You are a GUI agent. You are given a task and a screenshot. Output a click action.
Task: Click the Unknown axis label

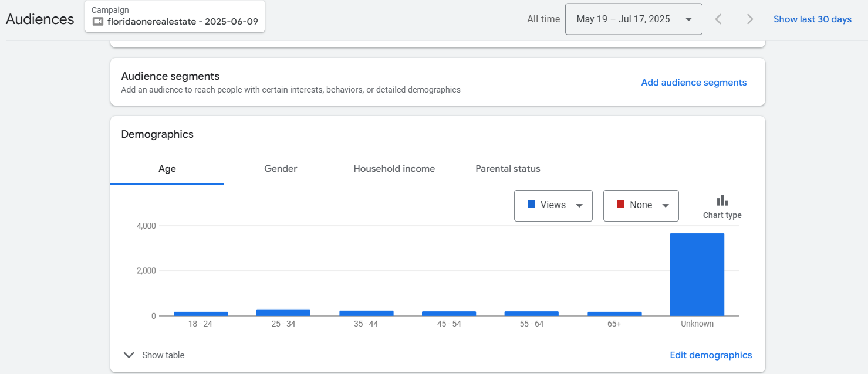click(697, 324)
